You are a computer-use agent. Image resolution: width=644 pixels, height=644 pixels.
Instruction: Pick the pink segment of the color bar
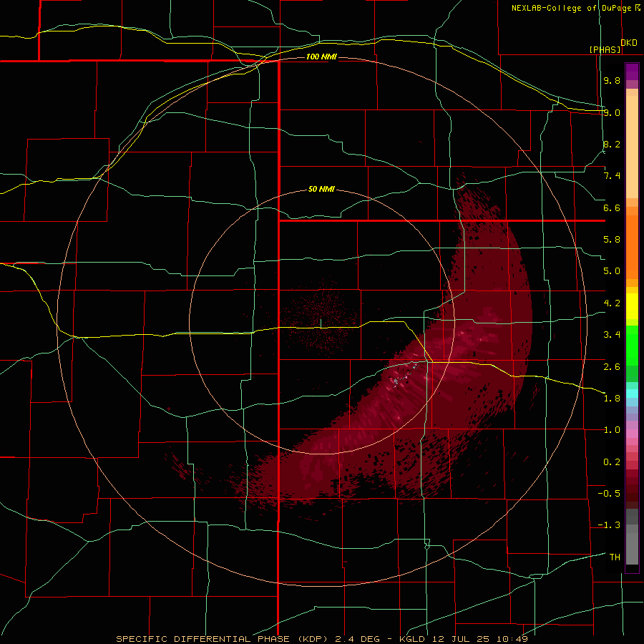tap(632, 434)
